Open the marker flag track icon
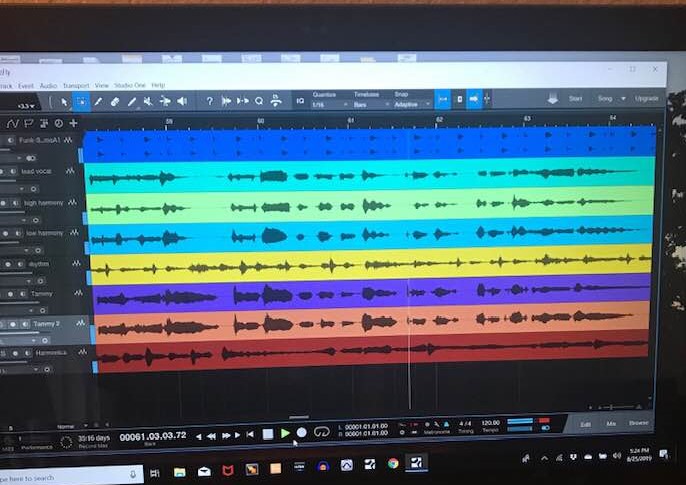 pyautogui.click(x=28, y=124)
